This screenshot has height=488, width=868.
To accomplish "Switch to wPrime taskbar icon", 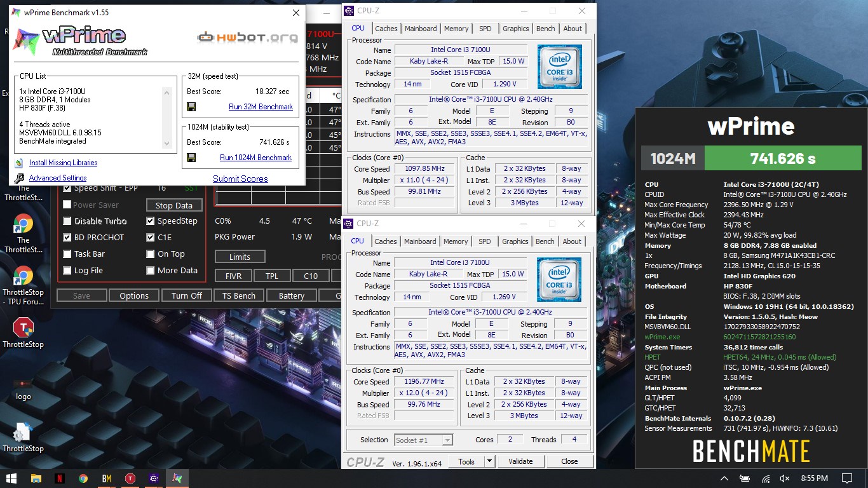I will click(x=177, y=478).
